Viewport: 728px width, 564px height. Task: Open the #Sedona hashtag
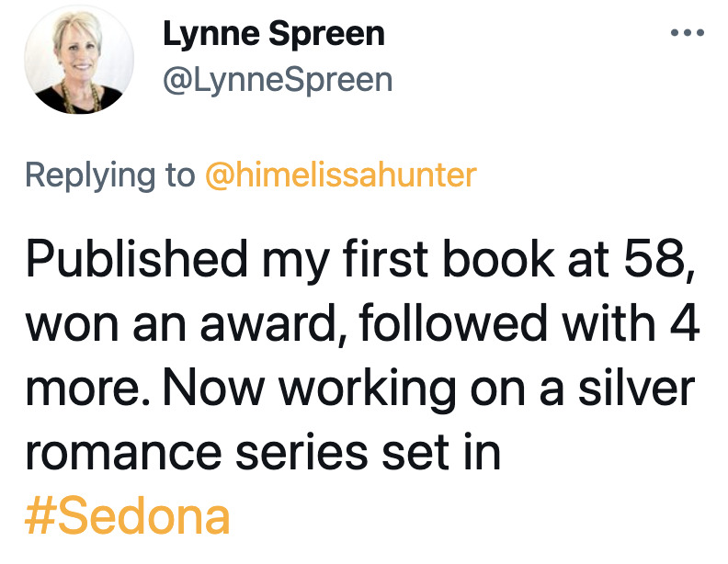click(127, 515)
